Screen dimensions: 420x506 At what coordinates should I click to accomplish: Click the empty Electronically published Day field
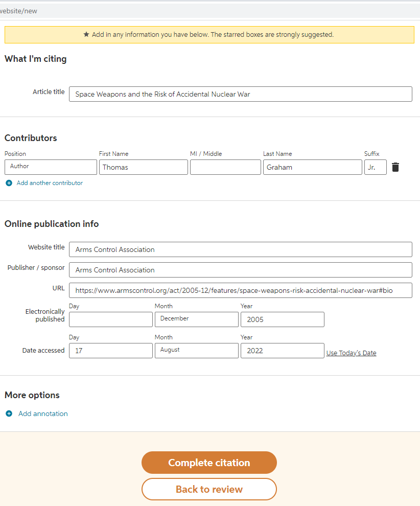pyautogui.click(x=110, y=319)
